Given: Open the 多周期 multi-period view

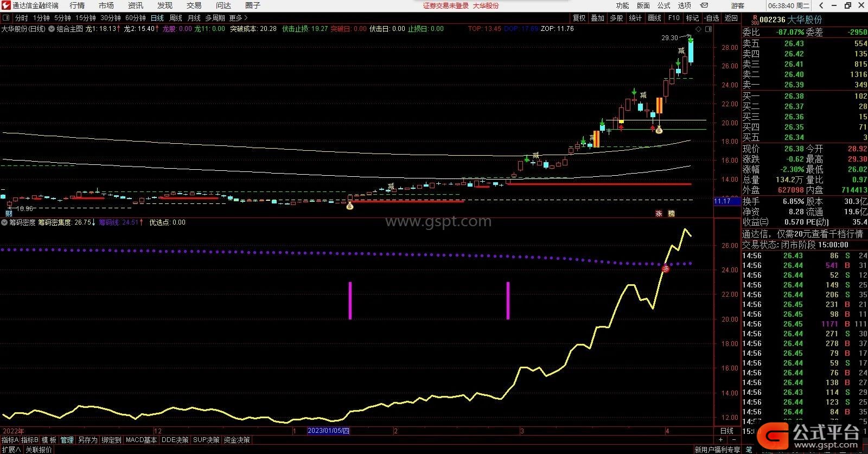Looking at the screenshot, I should [215, 18].
